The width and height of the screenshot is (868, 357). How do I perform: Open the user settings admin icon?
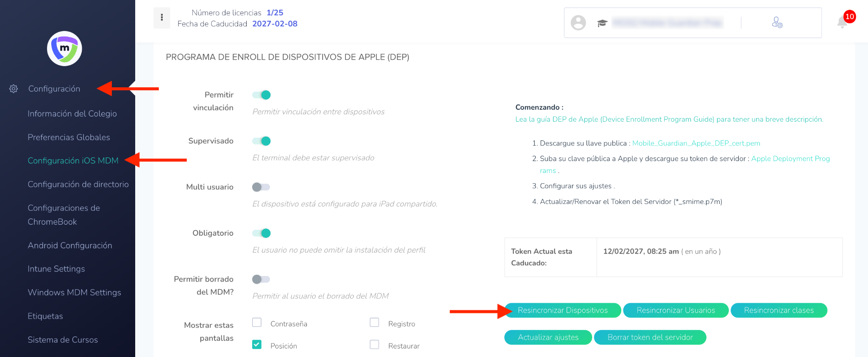[x=777, y=22]
